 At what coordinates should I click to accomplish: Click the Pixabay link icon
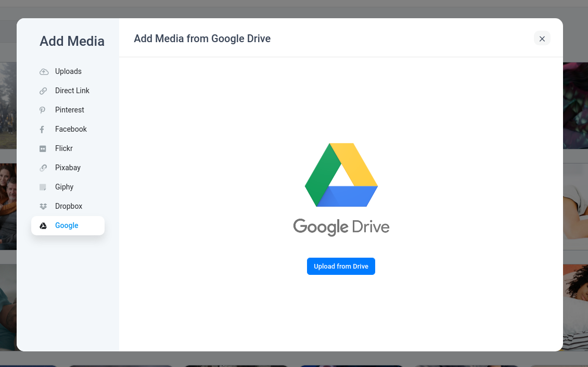point(43,168)
